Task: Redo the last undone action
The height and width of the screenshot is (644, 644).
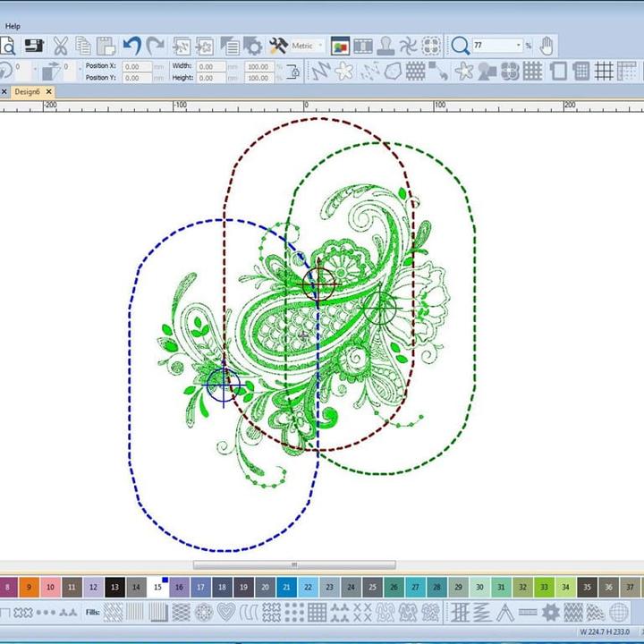Action: [x=156, y=46]
